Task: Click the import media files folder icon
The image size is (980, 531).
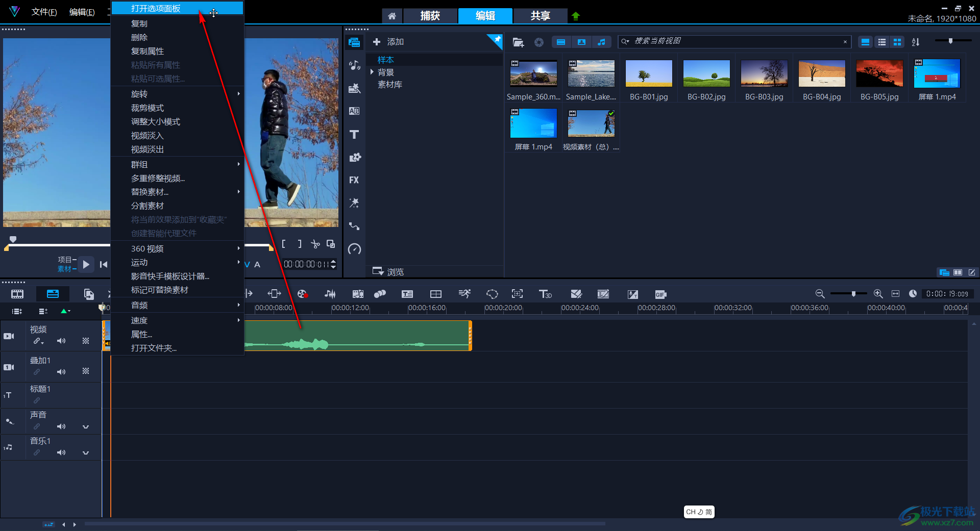Action: tap(518, 42)
